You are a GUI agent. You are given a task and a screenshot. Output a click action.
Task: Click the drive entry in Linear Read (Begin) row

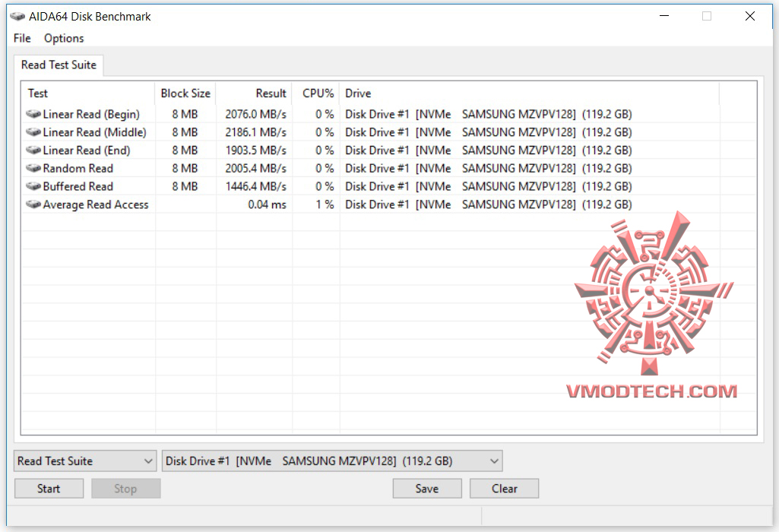tap(489, 114)
